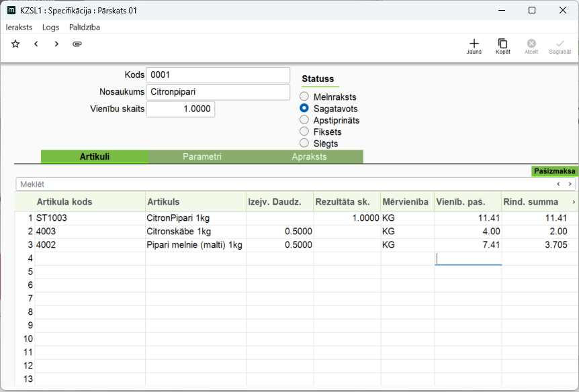Image resolution: width=579 pixels, height=392 pixels.
Task: Select row number 13 header
Action: click(x=25, y=379)
